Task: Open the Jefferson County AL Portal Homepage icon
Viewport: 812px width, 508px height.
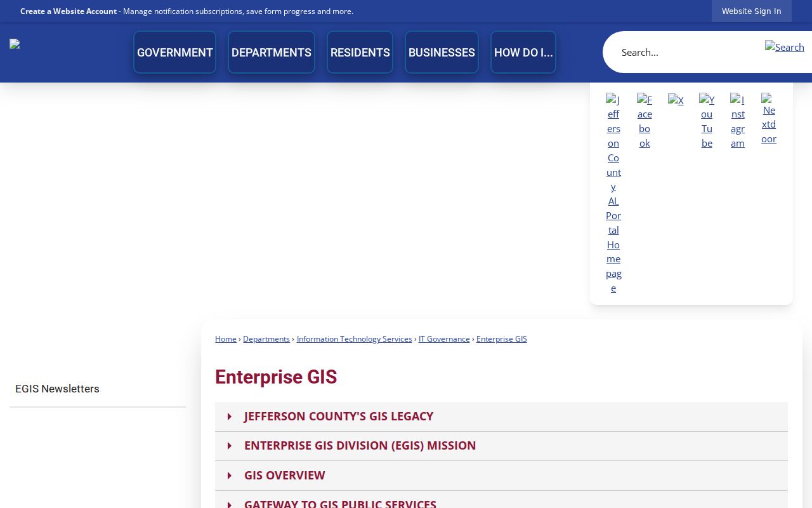Action: coord(613,194)
